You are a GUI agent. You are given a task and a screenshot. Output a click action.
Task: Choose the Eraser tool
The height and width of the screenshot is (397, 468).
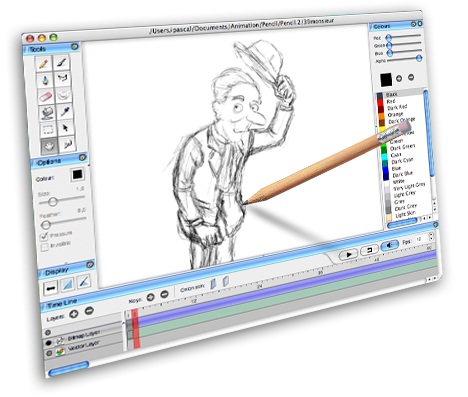(46, 97)
